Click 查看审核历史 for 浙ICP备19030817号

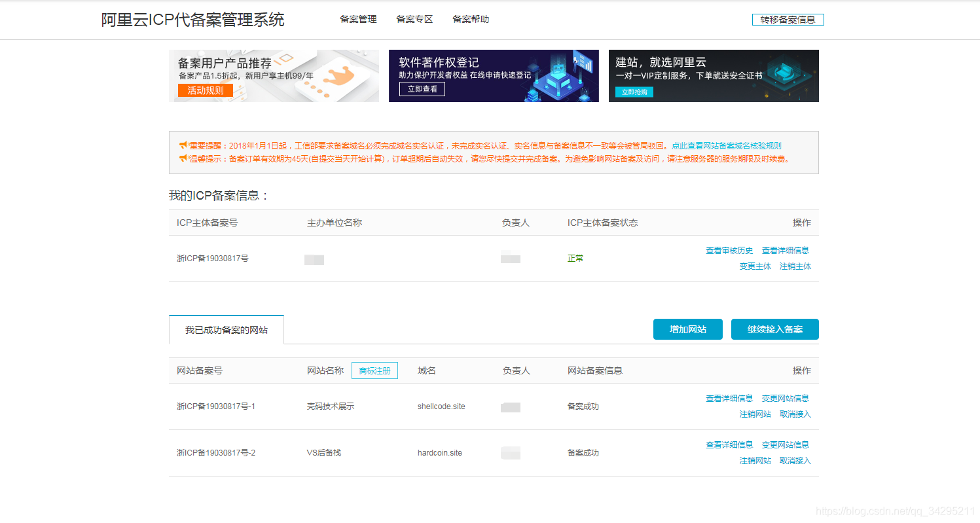(x=729, y=249)
